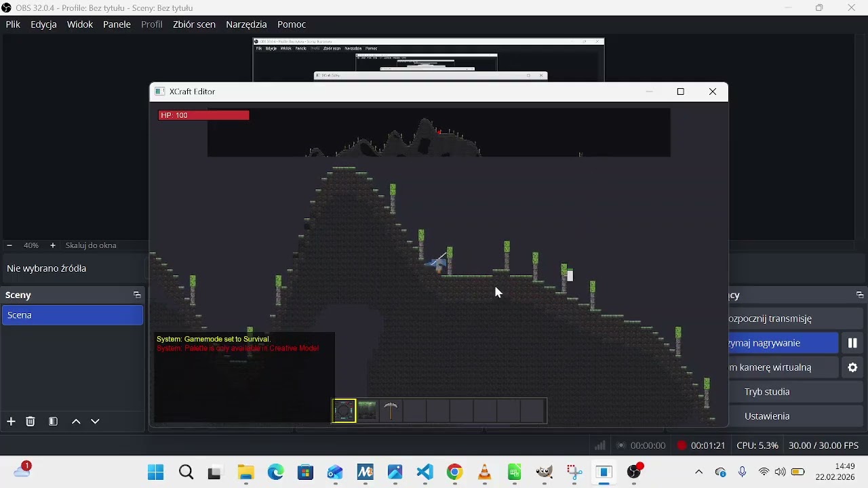Open Outlook from taskbar
Screen dimensions: 868x488
335,472
